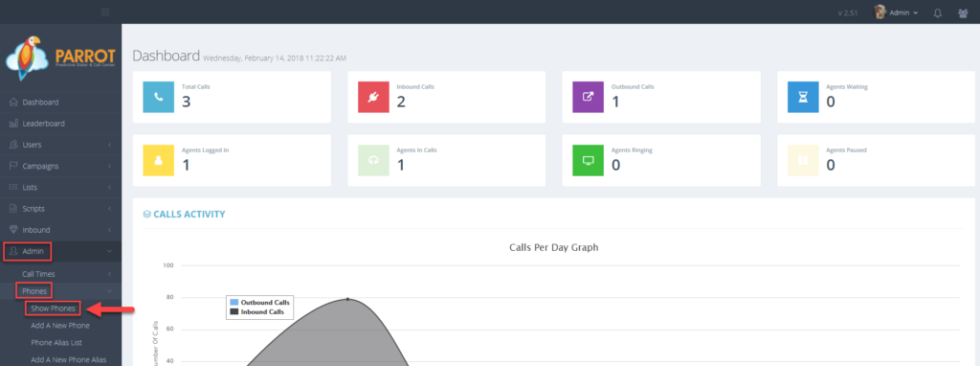Click the purple Outbound Calls icon
The height and width of the screenshot is (366, 980).
(589, 97)
